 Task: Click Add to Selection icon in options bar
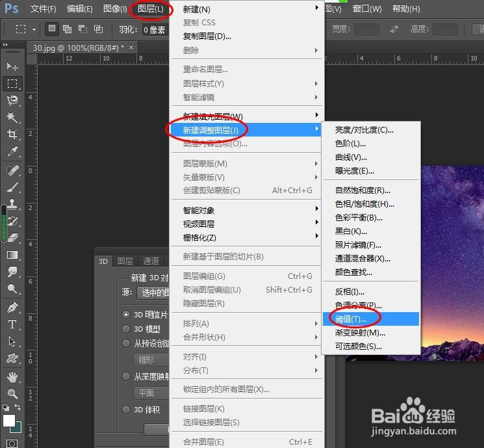[x=67, y=29]
